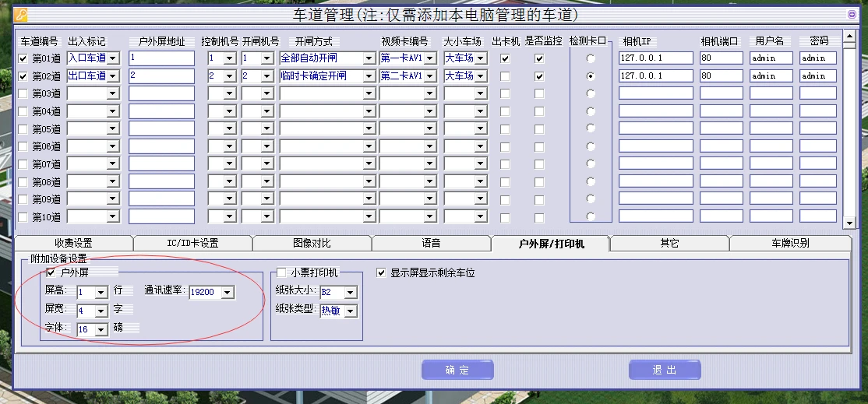Viewport: 868px width, 404px height.
Task: Click scrollbar down arrow of lane list
Action: point(849,222)
